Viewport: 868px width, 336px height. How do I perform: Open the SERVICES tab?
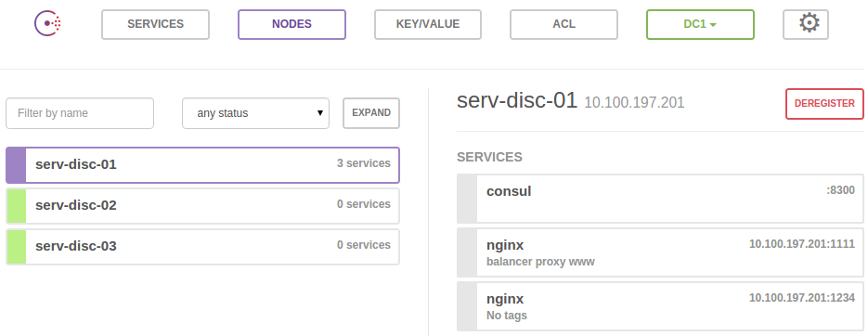point(156,24)
